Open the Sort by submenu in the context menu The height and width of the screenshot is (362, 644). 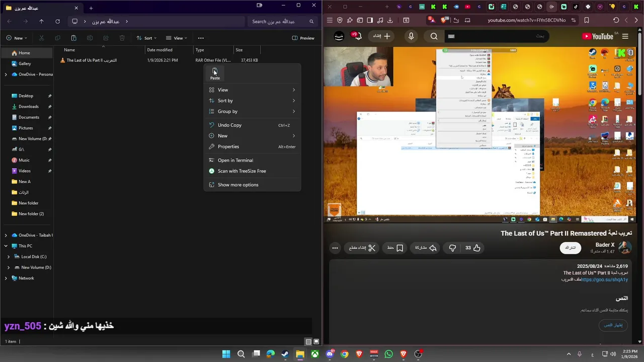coord(252,101)
